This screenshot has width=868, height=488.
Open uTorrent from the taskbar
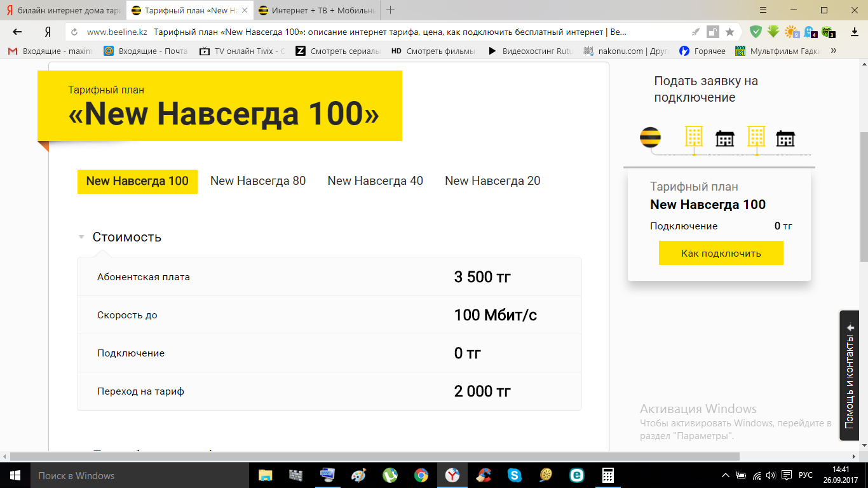[x=390, y=475]
